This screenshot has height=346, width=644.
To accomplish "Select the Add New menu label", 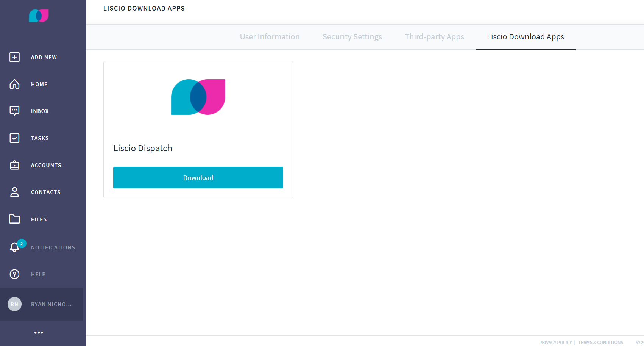I will pos(44,57).
